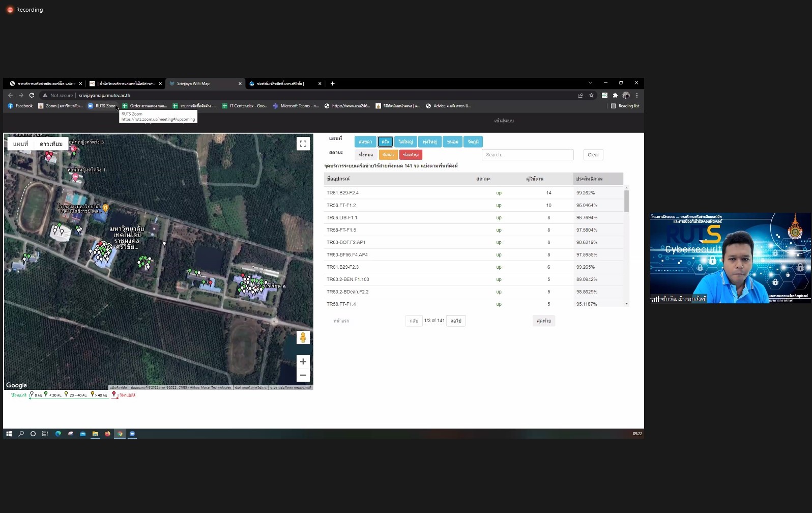Switch map to ดาวเทียม satellite view
This screenshot has height=513, width=812.
coord(51,144)
